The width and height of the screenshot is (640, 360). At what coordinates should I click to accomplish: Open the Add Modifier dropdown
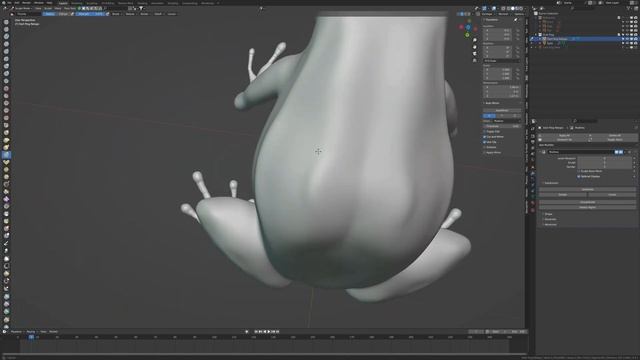[x=588, y=145]
